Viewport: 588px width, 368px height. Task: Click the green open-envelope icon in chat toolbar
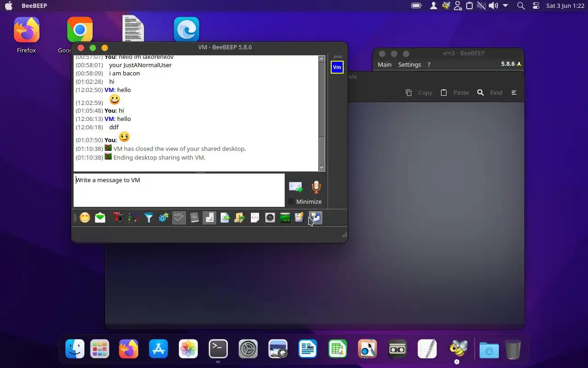click(100, 218)
